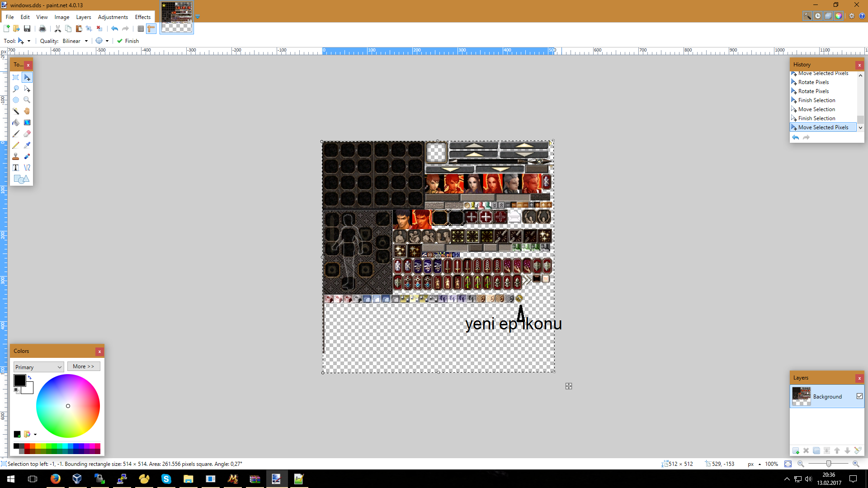Toggle the Tools window visibility
The width and height of the screenshot is (868, 488).
tap(807, 16)
